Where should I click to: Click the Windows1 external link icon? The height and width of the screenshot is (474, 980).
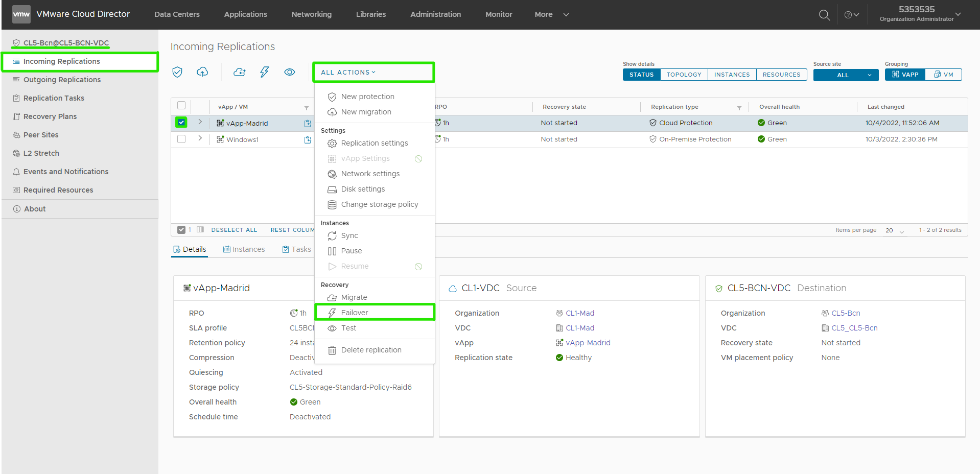[x=308, y=139]
